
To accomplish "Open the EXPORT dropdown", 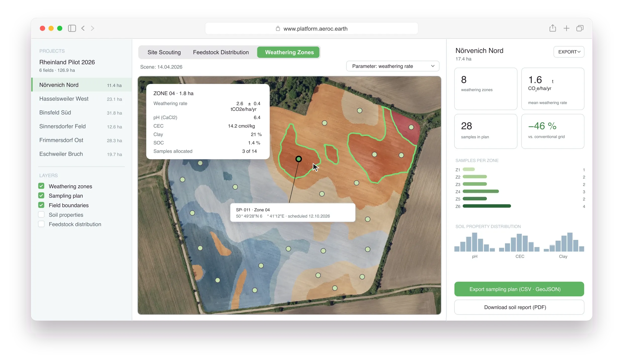I will coord(569,52).
